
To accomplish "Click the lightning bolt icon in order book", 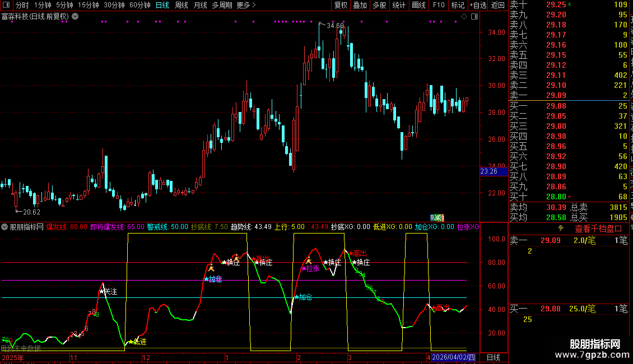I will click(561, 228).
